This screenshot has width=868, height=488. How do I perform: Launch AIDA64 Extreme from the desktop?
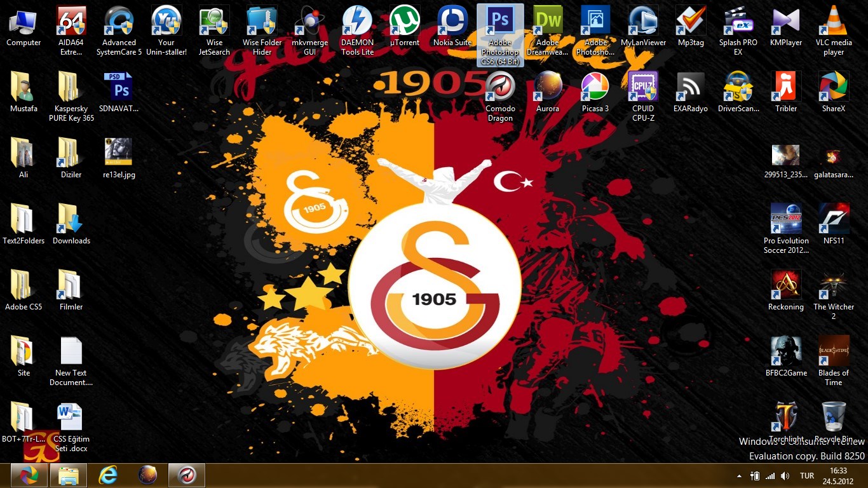pyautogui.click(x=71, y=30)
